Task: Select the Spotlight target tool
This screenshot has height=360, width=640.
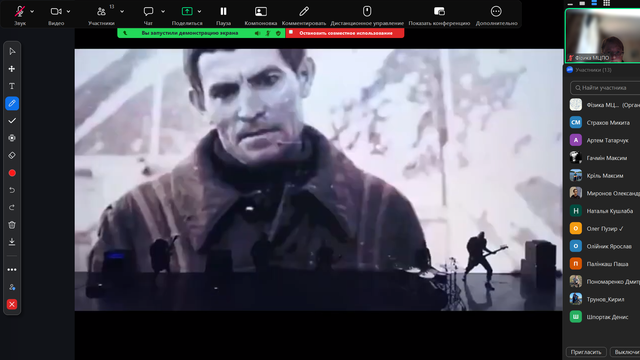Action: 12,138
